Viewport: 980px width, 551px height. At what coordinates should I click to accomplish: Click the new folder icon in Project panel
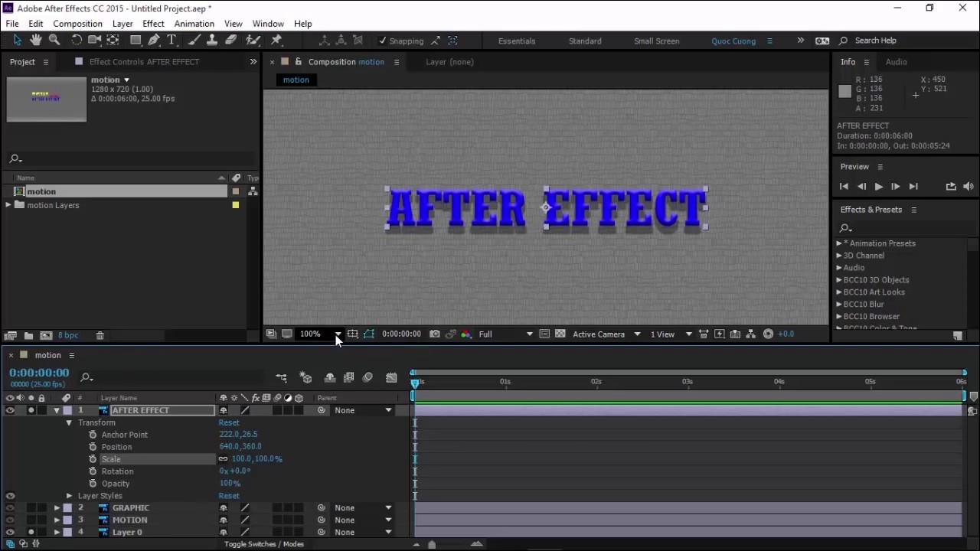pyautogui.click(x=28, y=336)
